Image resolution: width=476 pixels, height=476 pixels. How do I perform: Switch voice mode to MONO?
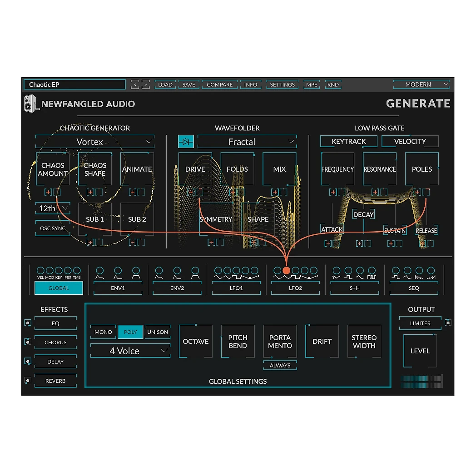coord(103,332)
